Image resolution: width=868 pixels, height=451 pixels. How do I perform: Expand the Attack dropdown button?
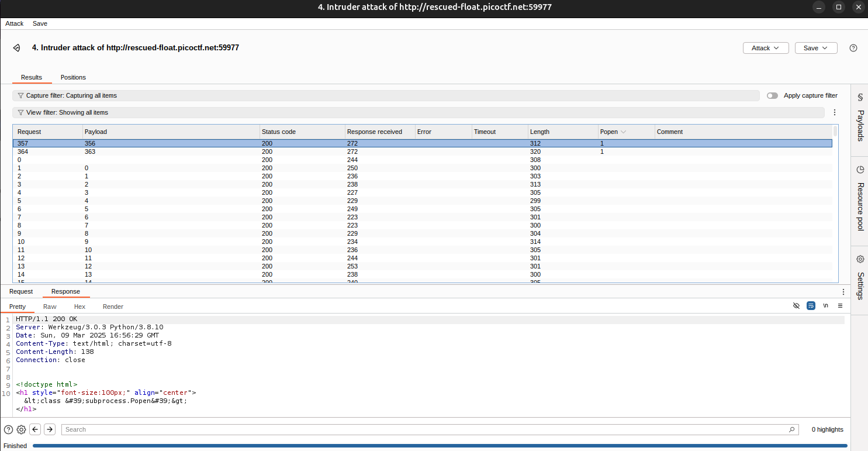[765, 48]
